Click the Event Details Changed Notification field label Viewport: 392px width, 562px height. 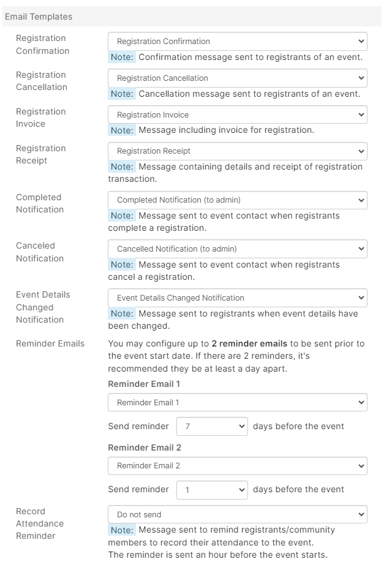[x=43, y=307]
